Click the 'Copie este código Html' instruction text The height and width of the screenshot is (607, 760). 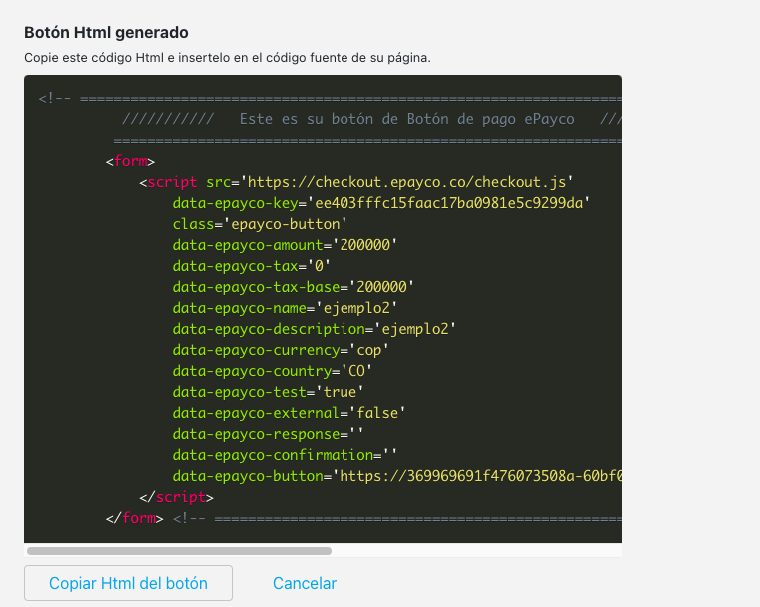tap(227, 58)
